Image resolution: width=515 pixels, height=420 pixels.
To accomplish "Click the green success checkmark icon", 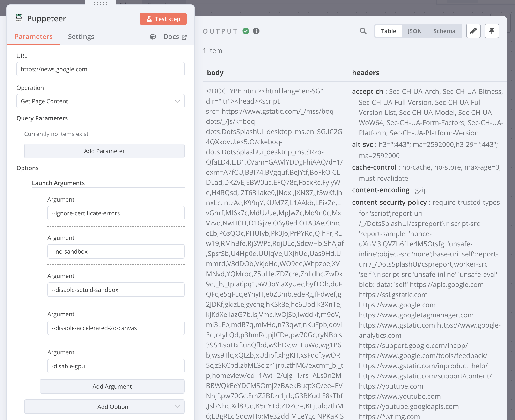I will click(246, 31).
